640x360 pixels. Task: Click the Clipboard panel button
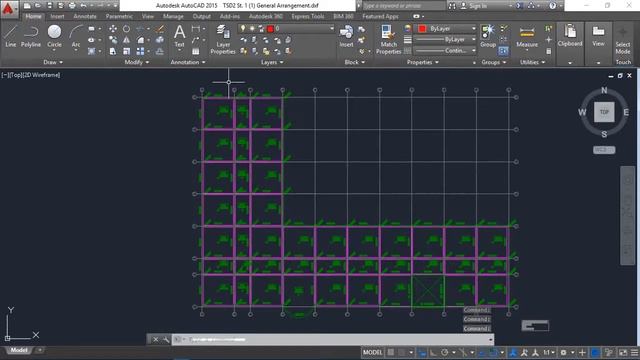pyautogui.click(x=570, y=36)
